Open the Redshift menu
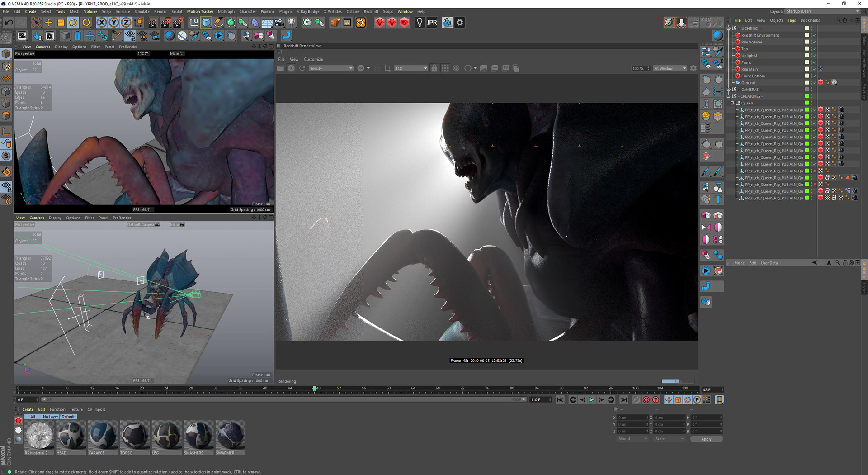Viewport: 868px width, 475px height. coord(371,12)
